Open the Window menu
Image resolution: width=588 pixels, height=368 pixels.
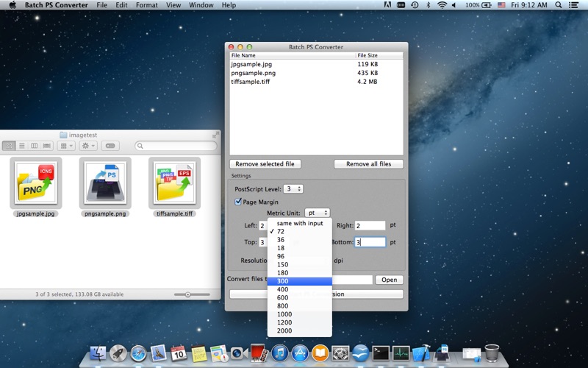tap(201, 5)
